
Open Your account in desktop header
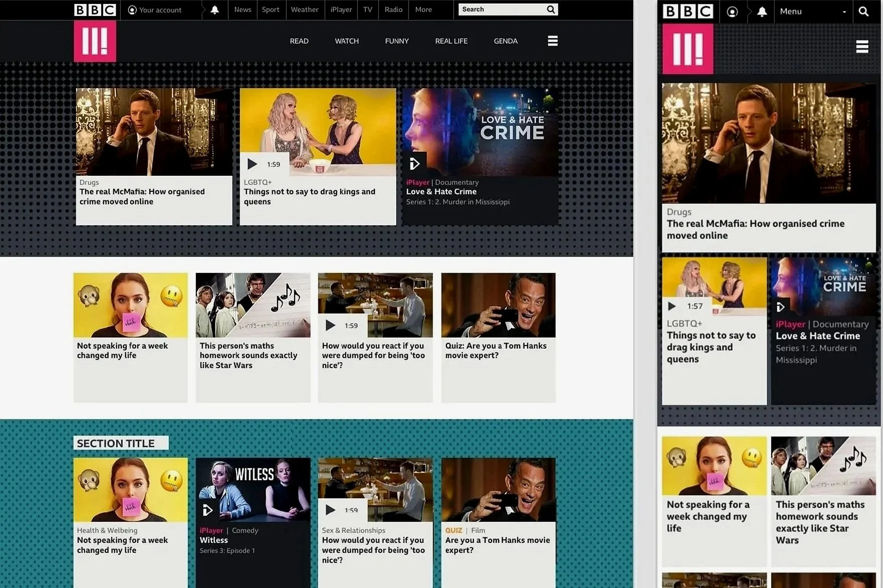(155, 10)
